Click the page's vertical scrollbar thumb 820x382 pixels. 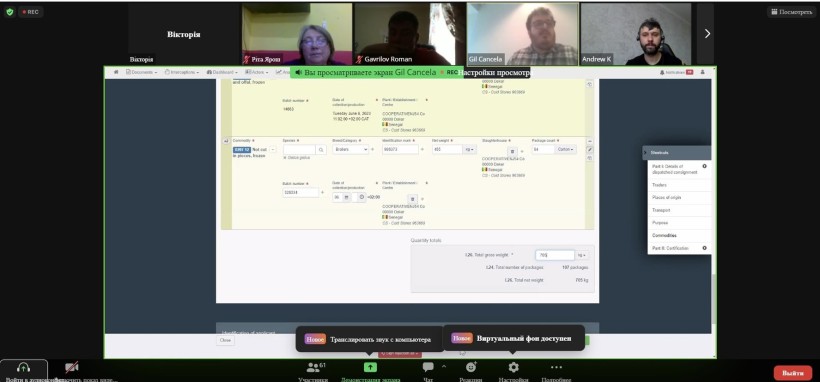(713, 298)
